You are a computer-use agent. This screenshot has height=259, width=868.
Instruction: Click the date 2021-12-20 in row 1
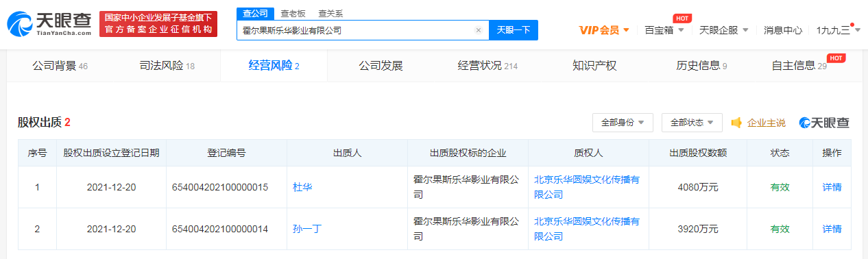(111, 187)
